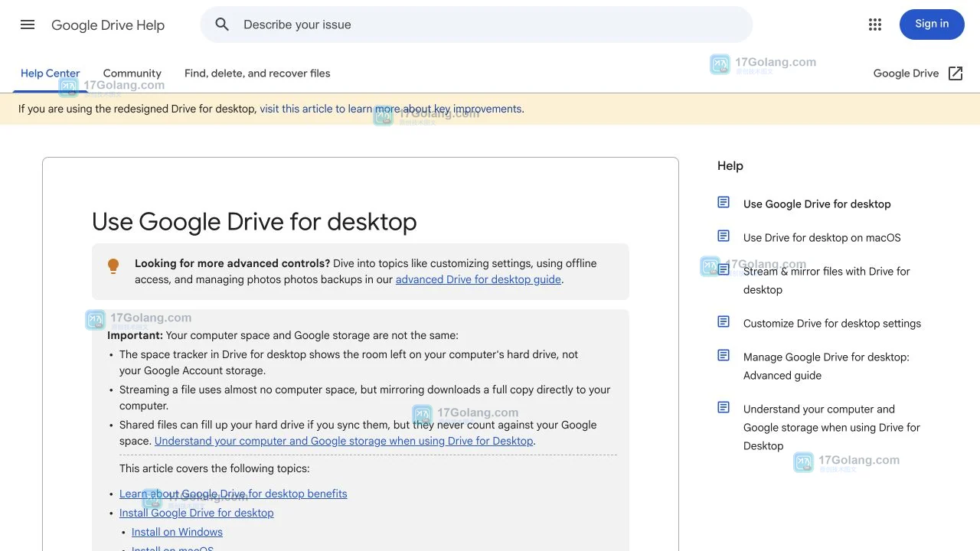The width and height of the screenshot is (980, 551).
Task: Click the lightbulb tip icon
Action: pyautogui.click(x=113, y=266)
